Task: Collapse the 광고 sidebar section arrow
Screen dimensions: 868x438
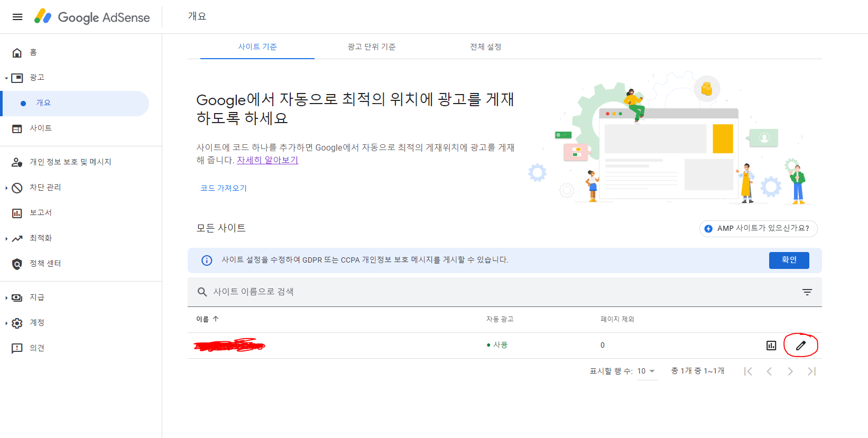Action: 6,78
